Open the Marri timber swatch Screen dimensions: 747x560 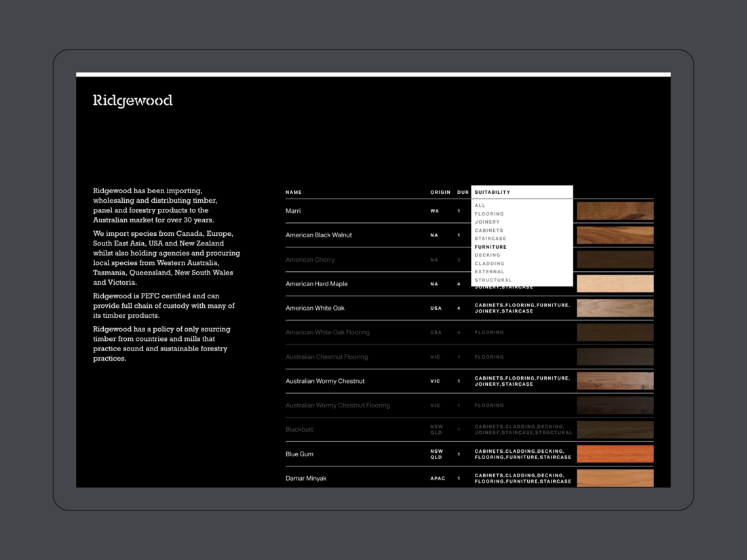pyautogui.click(x=615, y=211)
